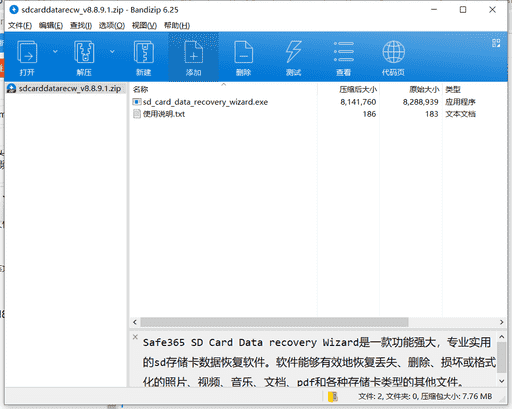Open the 文件(F) menu
The height and width of the screenshot is (409, 512).
coord(20,25)
